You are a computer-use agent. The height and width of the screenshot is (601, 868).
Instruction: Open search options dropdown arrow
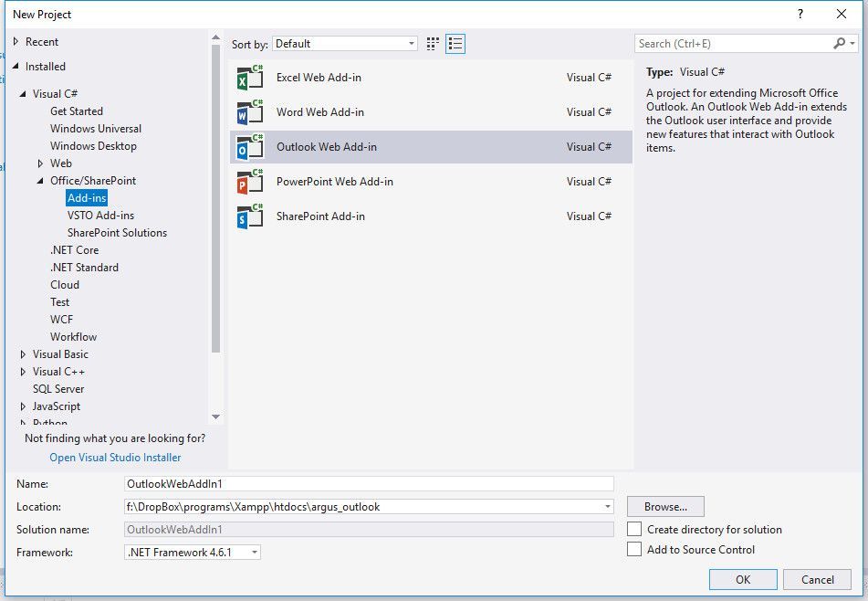[x=852, y=43]
